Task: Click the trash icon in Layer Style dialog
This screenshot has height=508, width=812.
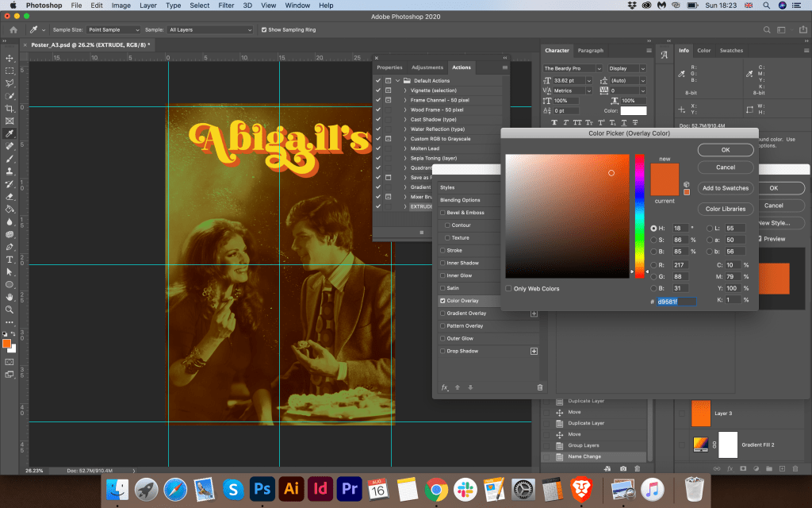Action: point(540,387)
